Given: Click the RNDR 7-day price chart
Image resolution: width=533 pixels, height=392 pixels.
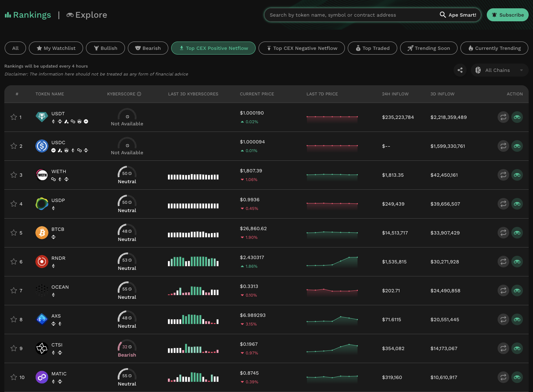Looking at the screenshot, I should pos(332,262).
